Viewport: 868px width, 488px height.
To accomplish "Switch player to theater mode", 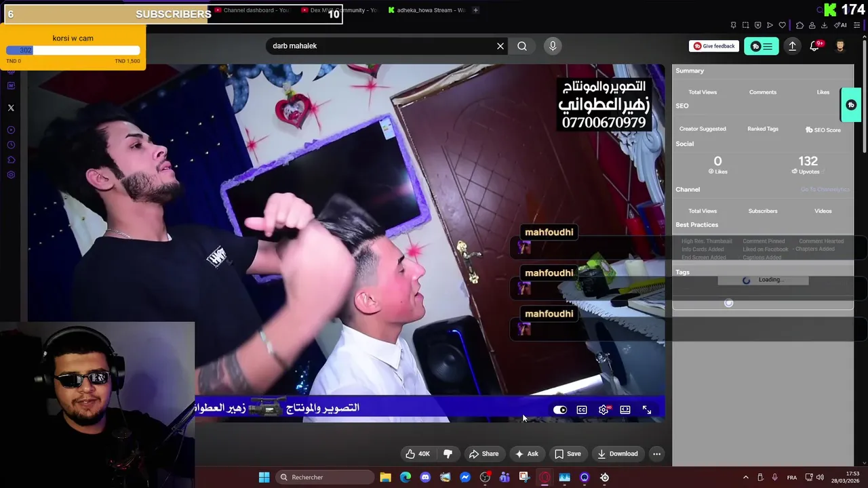I will click(x=625, y=410).
